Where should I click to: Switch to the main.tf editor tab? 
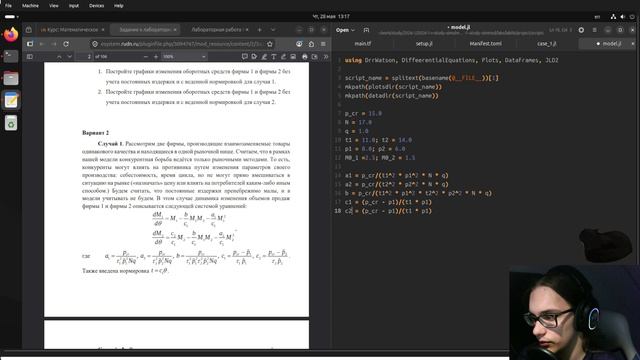(x=362, y=44)
